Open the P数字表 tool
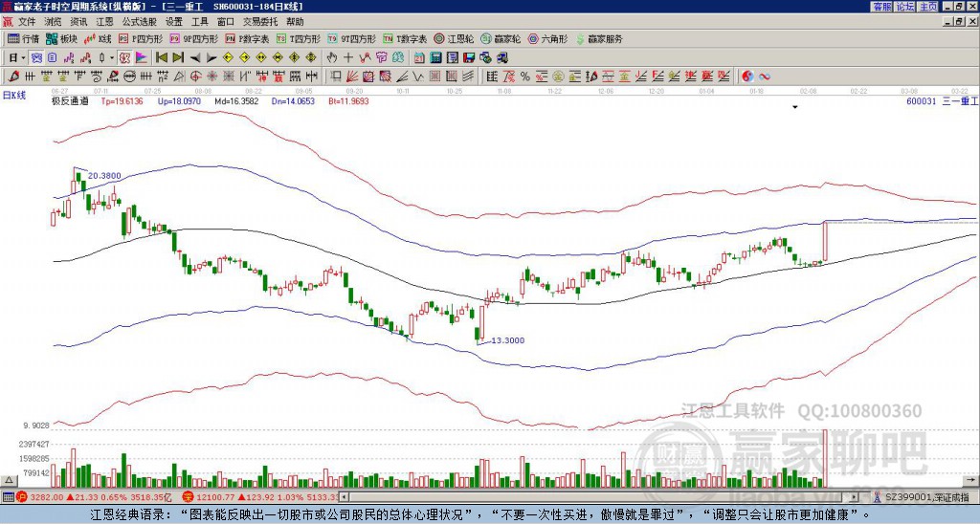Viewport: 980px width, 524px height. pos(247,38)
